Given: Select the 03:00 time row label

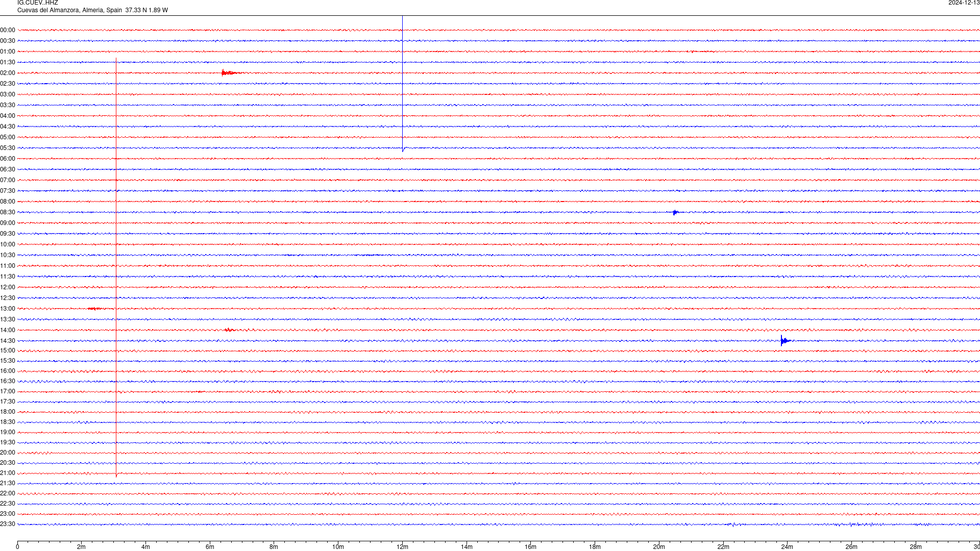Looking at the screenshot, I should 8,94.
